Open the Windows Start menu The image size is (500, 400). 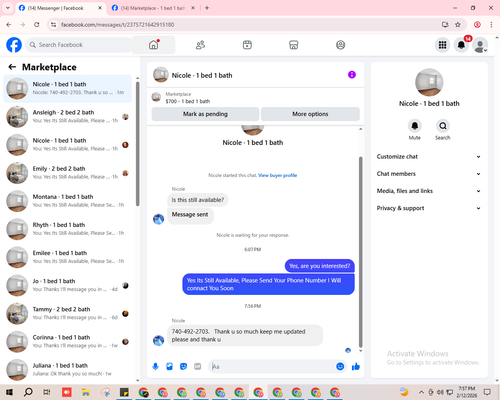tap(9, 392)
